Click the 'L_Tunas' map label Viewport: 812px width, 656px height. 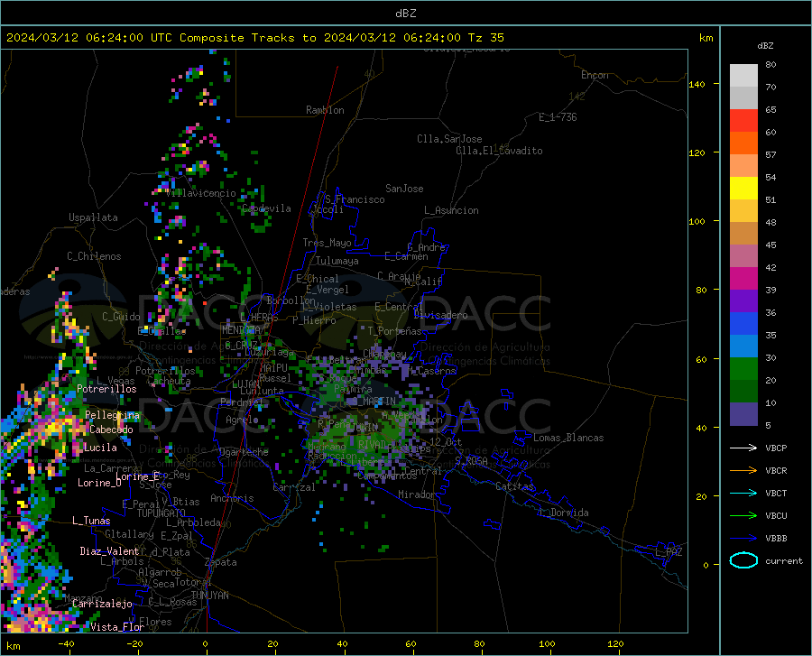(x=91, y=521)
